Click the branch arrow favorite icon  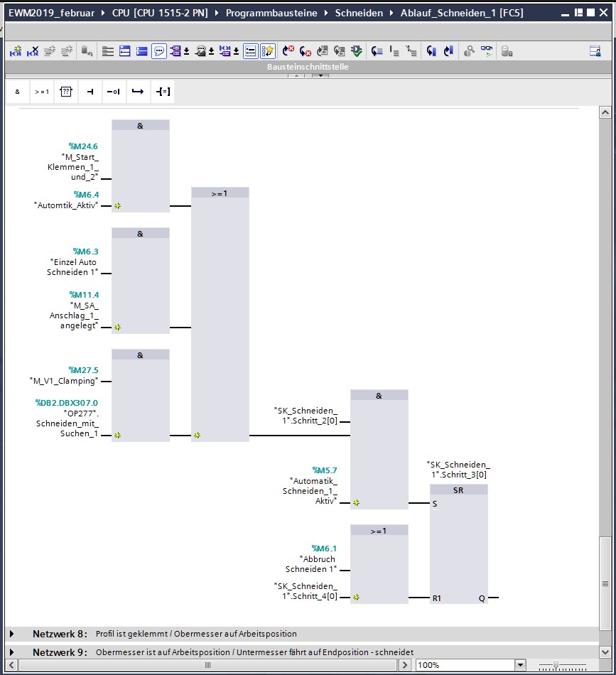pyautogui.click(x=138, y=92)
